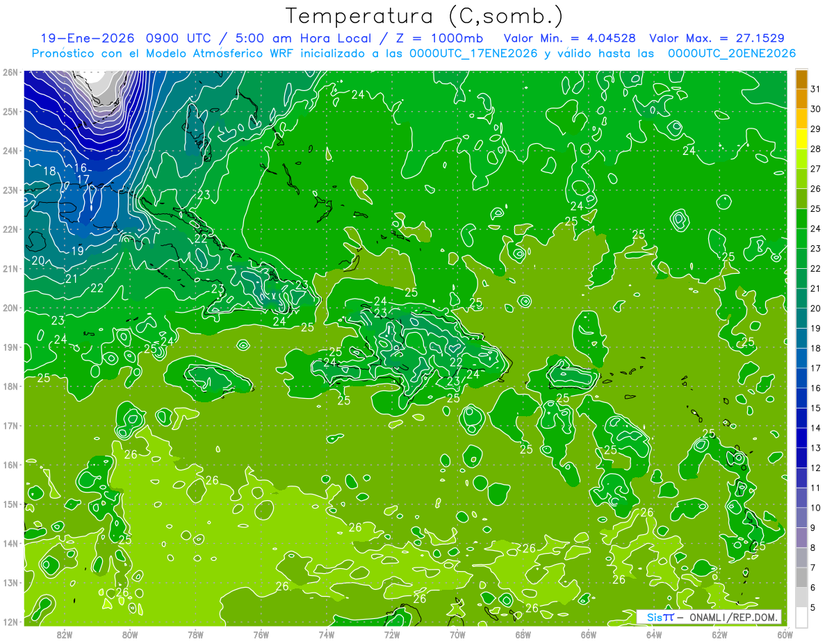Click legend value "27" on the color bar
Screen dimensions: 834x644
[x=815, y=169]
